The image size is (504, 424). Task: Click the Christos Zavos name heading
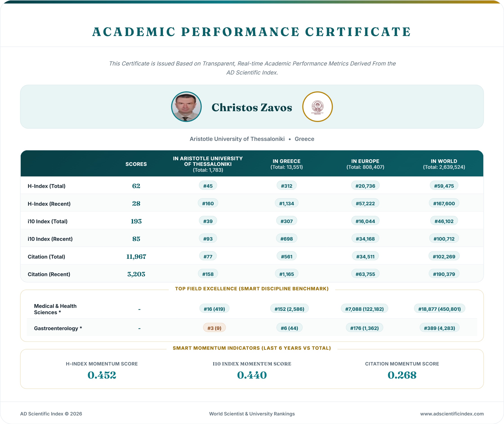[x=252, y=107]
